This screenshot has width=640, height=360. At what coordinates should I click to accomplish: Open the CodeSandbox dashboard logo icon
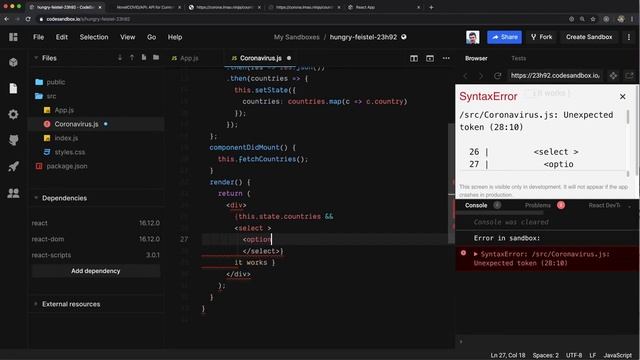tap(13, 37)
